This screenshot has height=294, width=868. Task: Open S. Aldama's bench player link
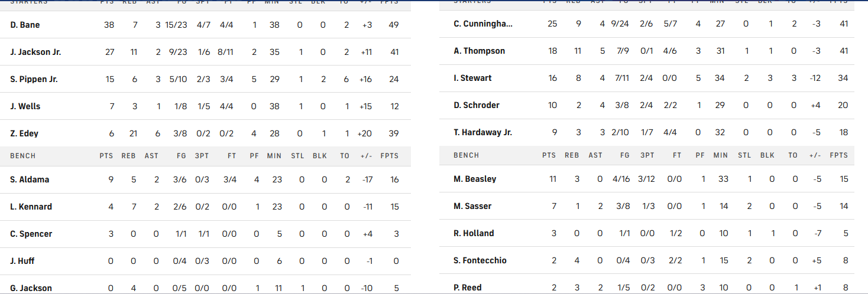30,179
